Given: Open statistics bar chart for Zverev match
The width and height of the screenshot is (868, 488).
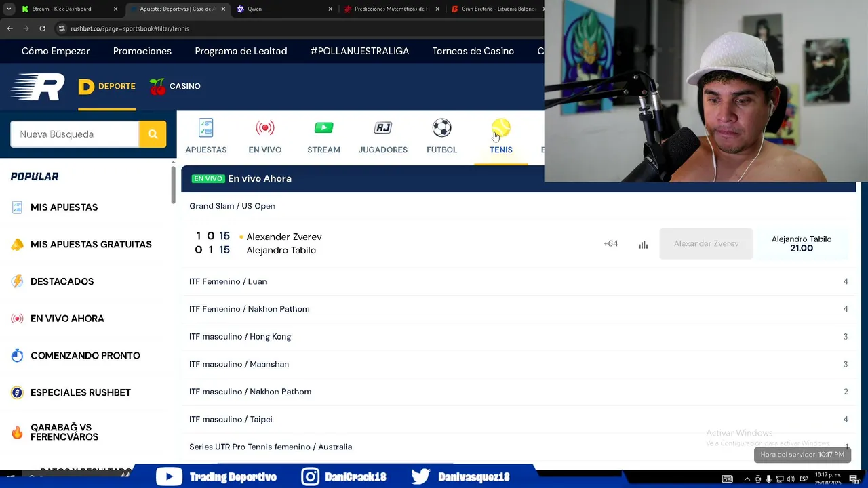Looking at the screenshot, I should coord(643,244).
